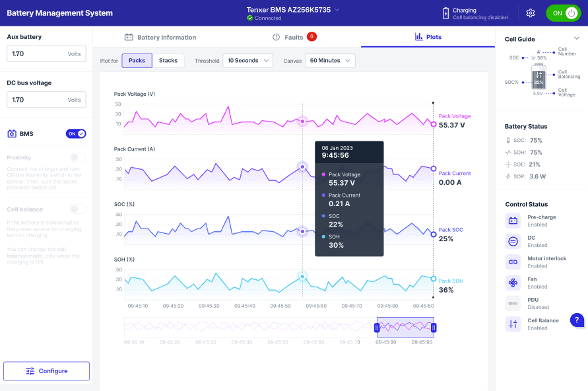
Task: Click Pack Current hover point on chart
Action: point(302,167)
